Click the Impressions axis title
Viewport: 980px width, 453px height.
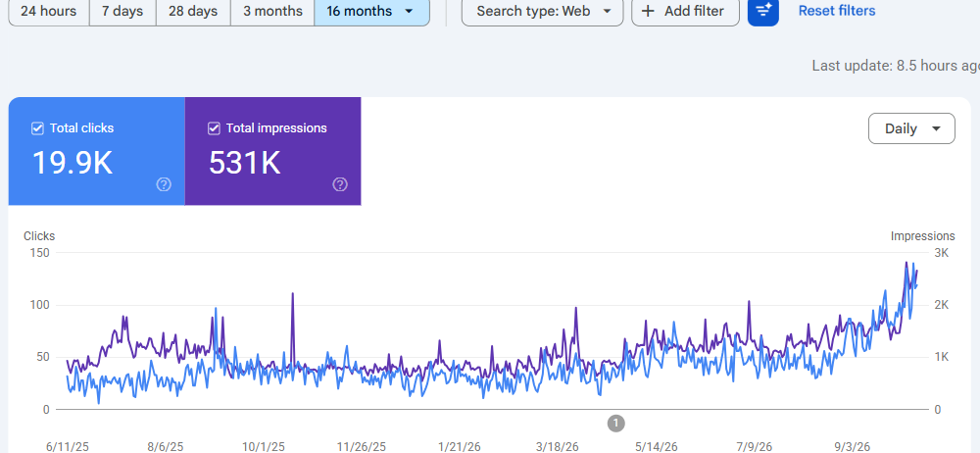point(922,236)
